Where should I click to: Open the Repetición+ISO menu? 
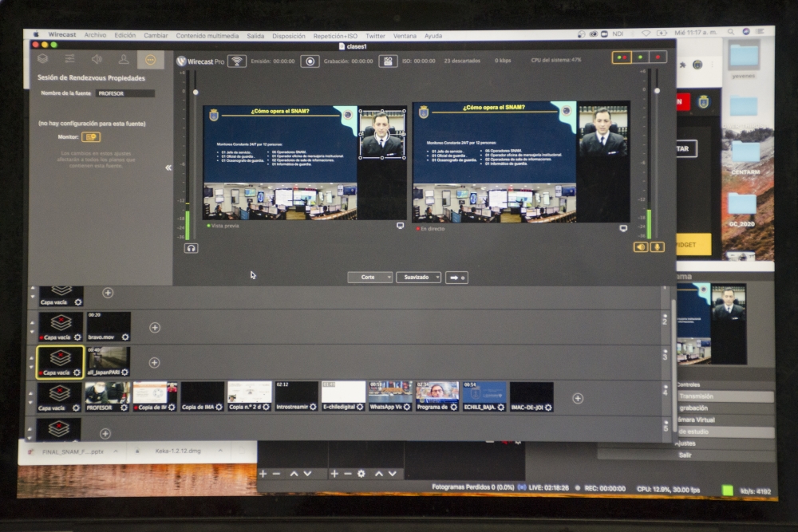pyautogui.click(x=335, y=36)
